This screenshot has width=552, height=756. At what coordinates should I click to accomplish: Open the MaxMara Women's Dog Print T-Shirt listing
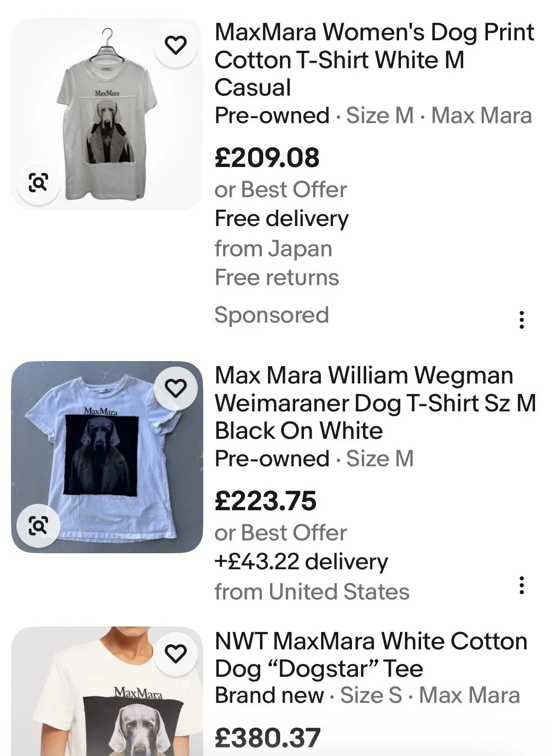pos(374,60)
